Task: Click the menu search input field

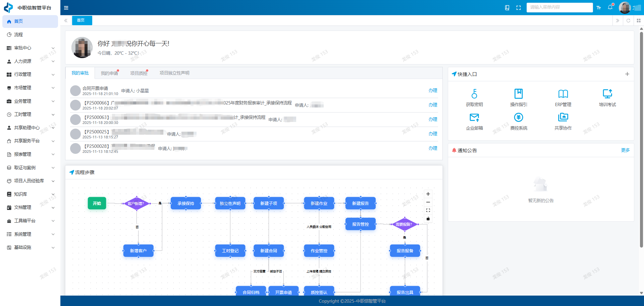Action: 559,7
